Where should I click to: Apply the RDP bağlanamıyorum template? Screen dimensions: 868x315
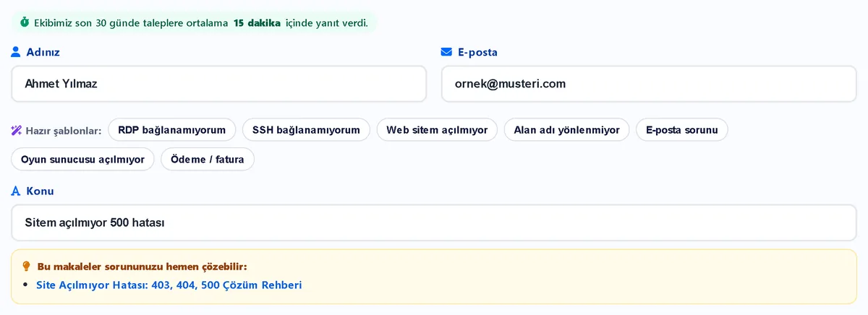[172, 130]
